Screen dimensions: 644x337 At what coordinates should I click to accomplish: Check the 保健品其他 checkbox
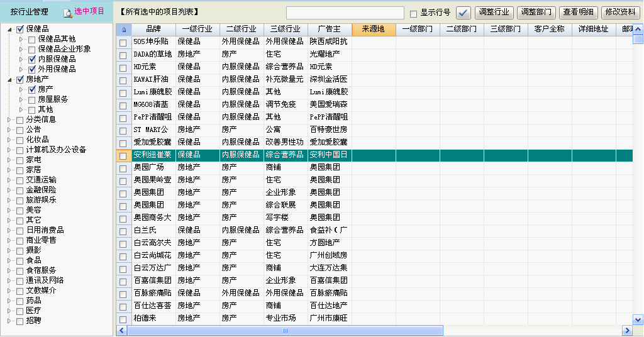[x=31, y=40]
